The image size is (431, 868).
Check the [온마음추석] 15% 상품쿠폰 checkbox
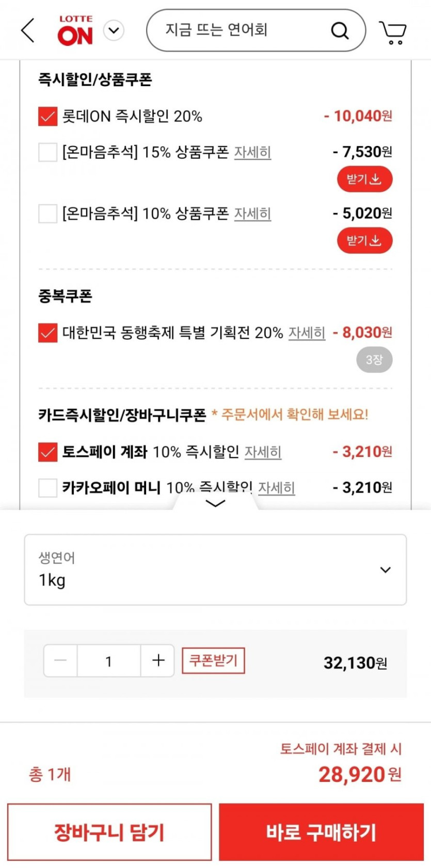[47, 153]
